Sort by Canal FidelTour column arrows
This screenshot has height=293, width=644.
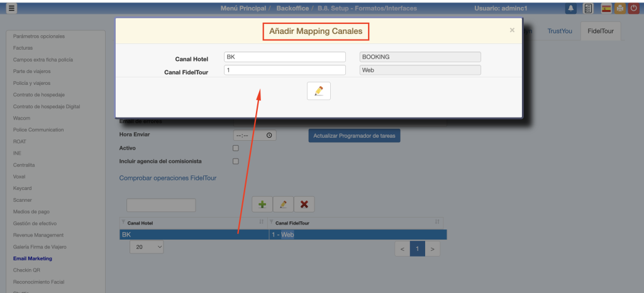(x=436, y=222)
